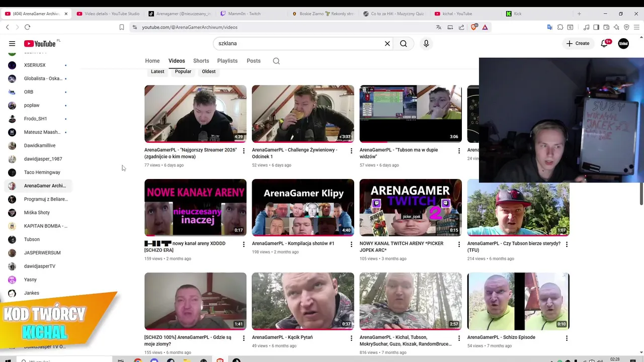Open a new browser tab

pyautogui.click(x=579, y=14)
